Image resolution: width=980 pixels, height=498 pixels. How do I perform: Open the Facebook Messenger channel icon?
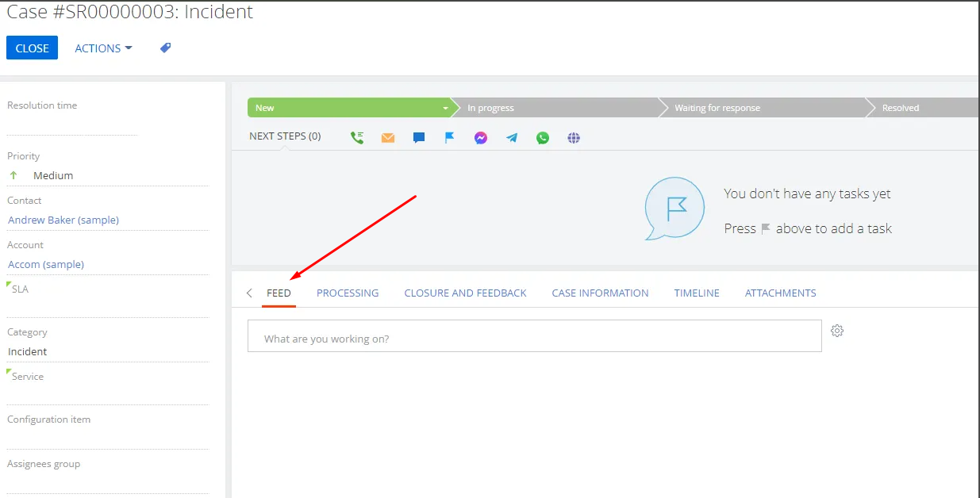(481, 137)
